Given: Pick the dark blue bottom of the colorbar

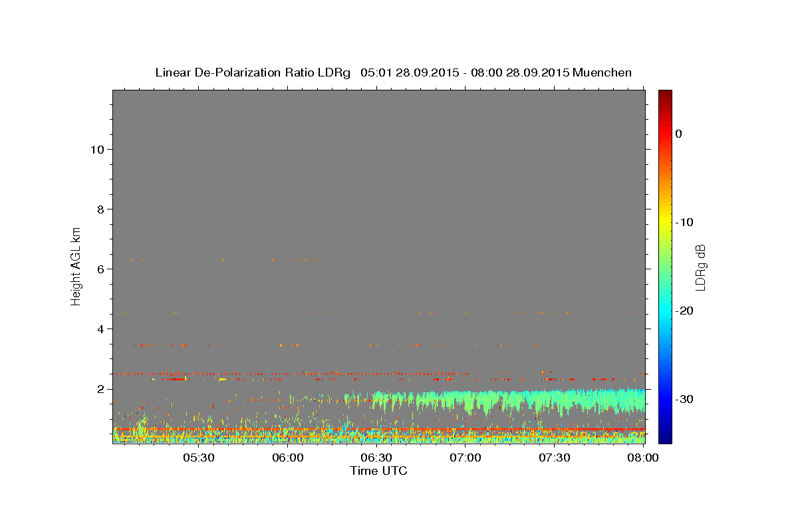Looking at the screenshot, I should click(665, 438).
